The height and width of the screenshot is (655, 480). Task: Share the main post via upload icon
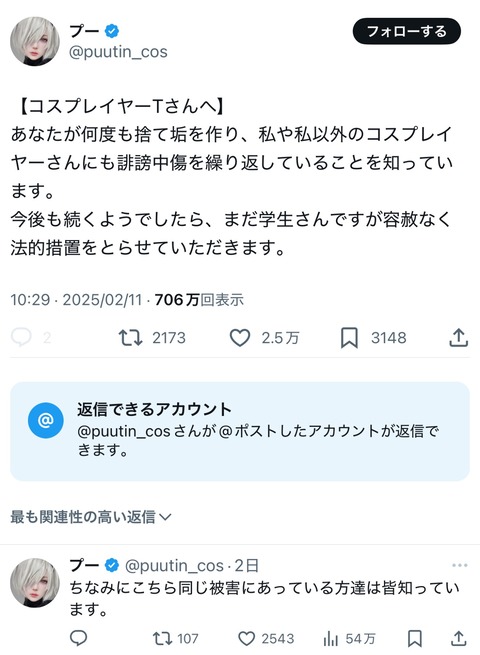(458, 337)
